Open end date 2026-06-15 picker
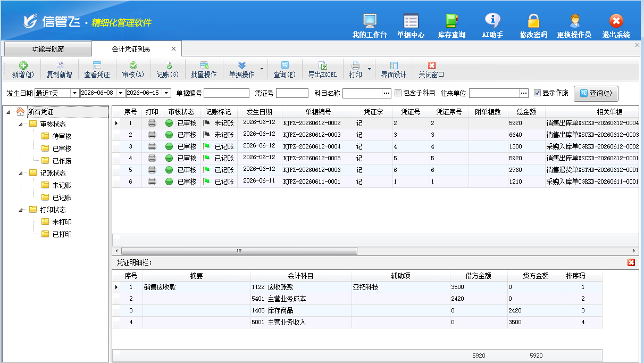The width and height of the screenshot is (644, 363). click(166, 93)
